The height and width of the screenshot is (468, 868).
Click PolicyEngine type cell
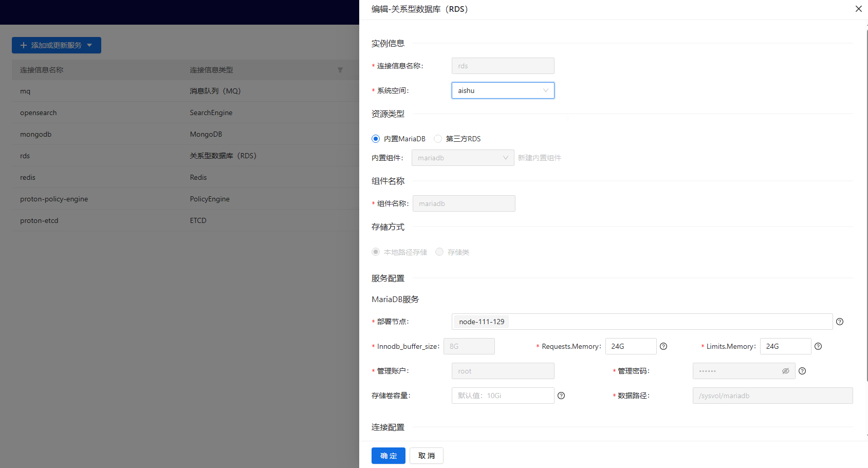pos(210,199)
